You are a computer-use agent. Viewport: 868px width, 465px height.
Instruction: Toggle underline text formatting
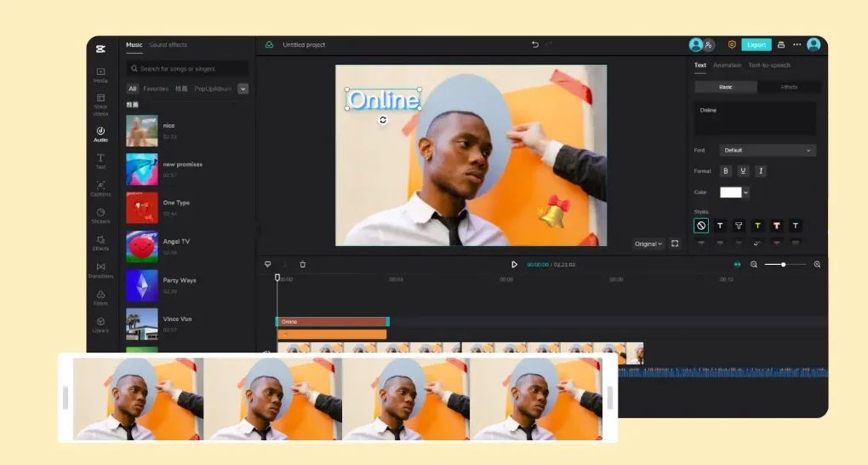743,170
